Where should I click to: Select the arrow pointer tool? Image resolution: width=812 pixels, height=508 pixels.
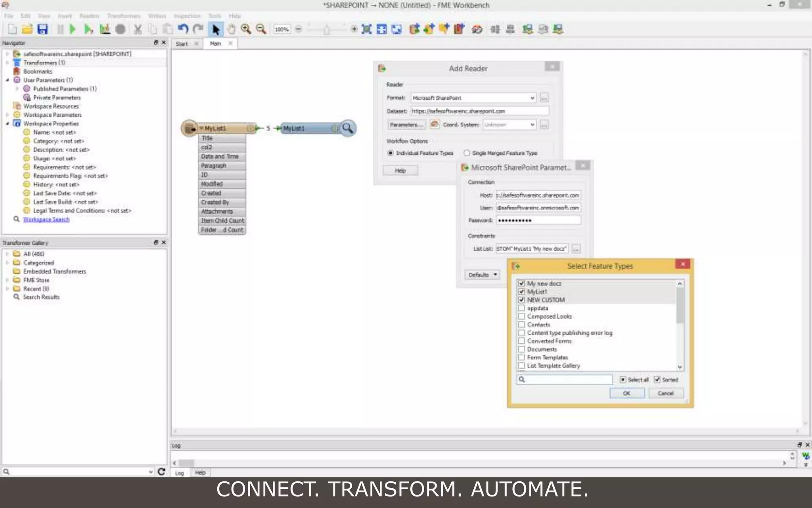[x=216, y=29]
